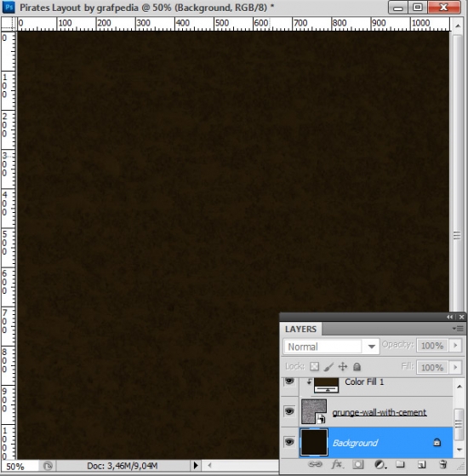Click horizontal scroll left arrow
The image size is (468, 476).
(x=209, y=465)
